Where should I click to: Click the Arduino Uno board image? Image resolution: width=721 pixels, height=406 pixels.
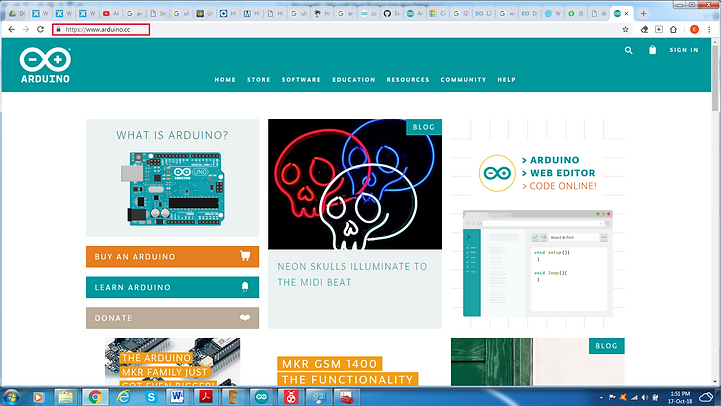tap(173, 189)
